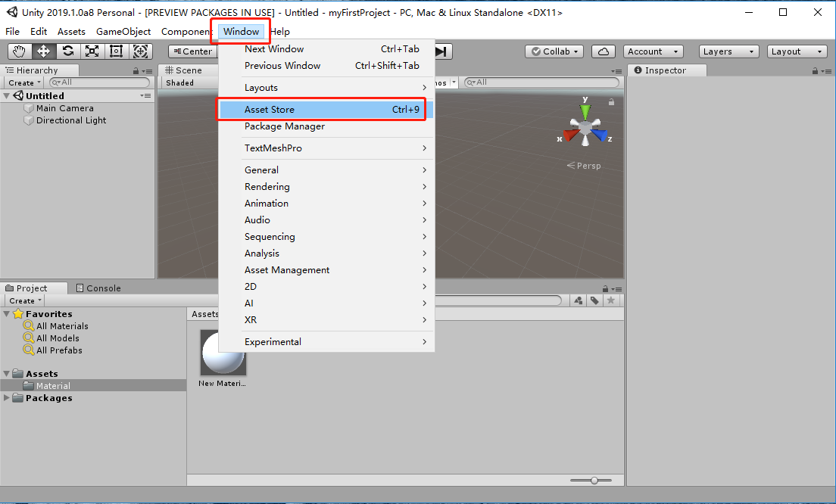Toggle Inspector panel lock

(x=815, y=71)
